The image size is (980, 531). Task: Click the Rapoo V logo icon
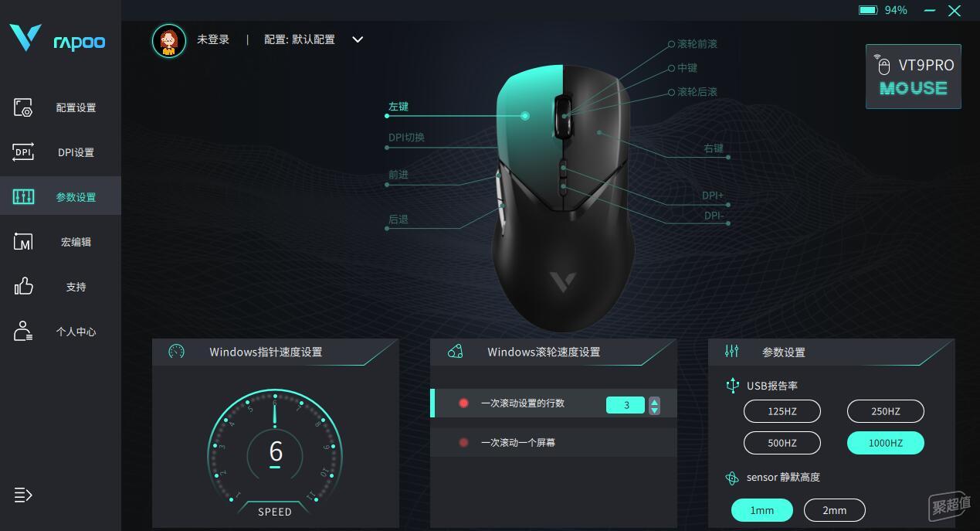point(25,37)
